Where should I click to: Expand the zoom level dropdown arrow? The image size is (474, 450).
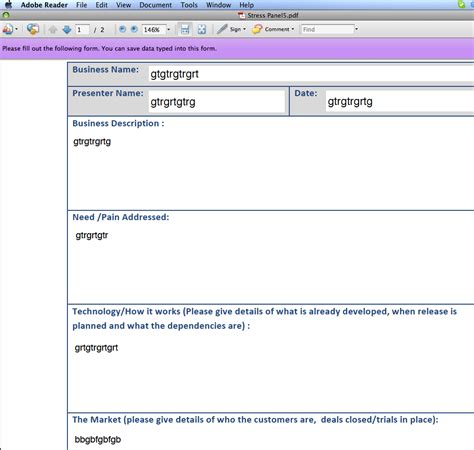coord(169,29)
